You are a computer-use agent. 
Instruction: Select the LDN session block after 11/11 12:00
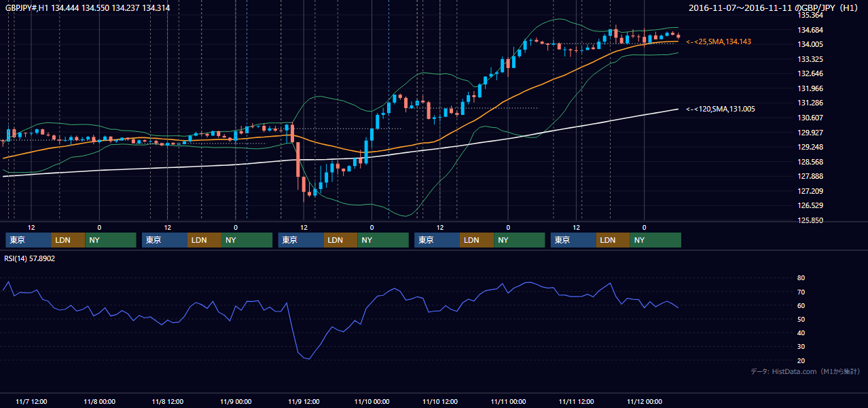613,240
